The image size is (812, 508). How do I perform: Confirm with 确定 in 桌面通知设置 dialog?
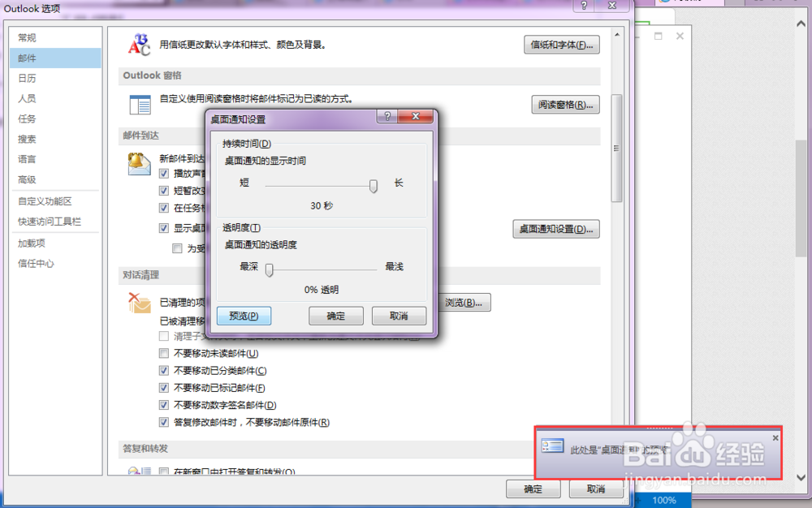pos(336,316)
